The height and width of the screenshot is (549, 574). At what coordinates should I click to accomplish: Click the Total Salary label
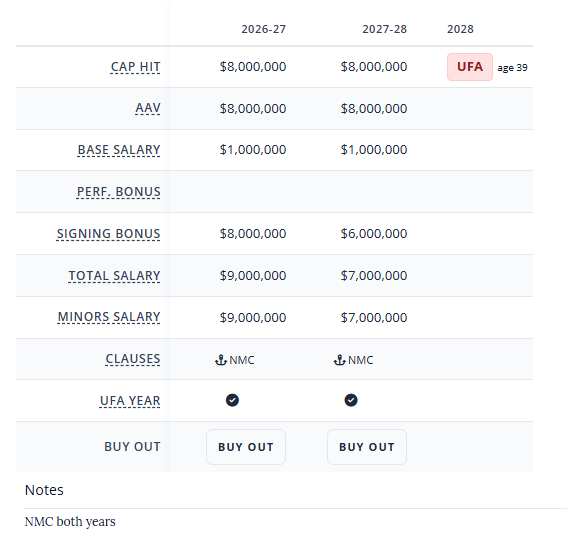tap(114, 276)
